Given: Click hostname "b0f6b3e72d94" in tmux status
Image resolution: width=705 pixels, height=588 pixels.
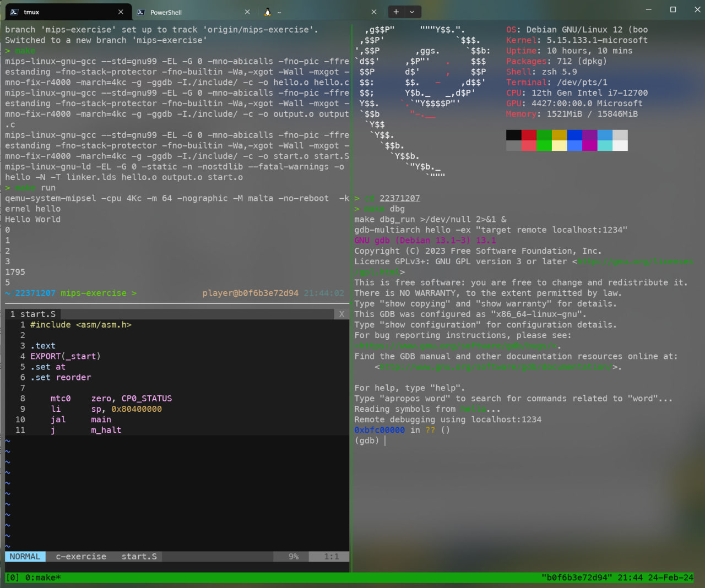Looking at the screenshot, I should click(x=577, y=578).
